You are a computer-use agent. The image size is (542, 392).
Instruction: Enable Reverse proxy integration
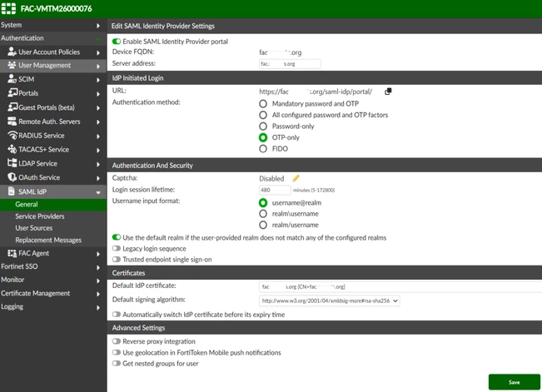pos(117,341)
